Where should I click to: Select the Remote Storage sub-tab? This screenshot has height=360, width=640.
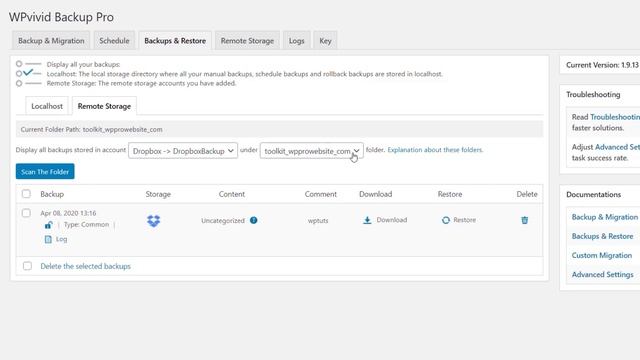[x=104, y=106]
